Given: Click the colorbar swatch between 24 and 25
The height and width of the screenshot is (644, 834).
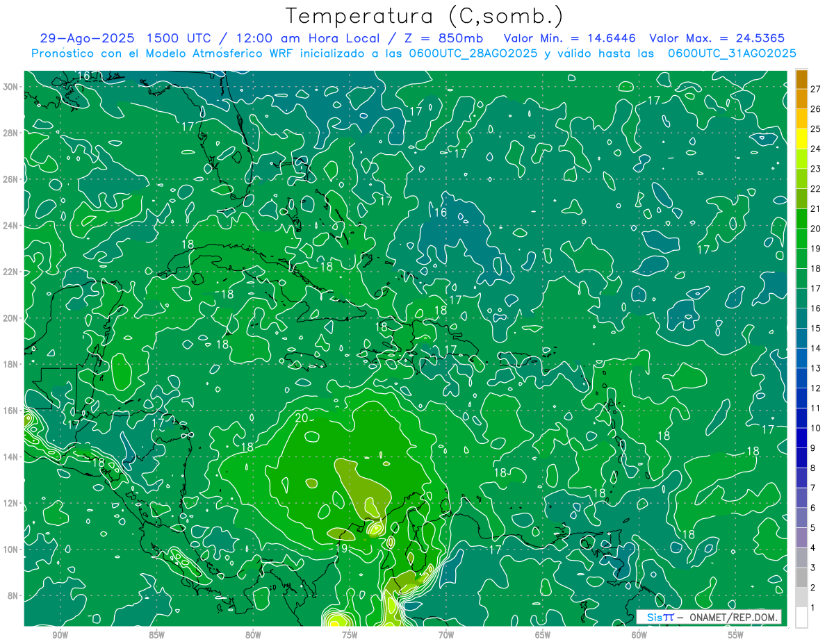Looking at the screenshot, I should 801,139.
